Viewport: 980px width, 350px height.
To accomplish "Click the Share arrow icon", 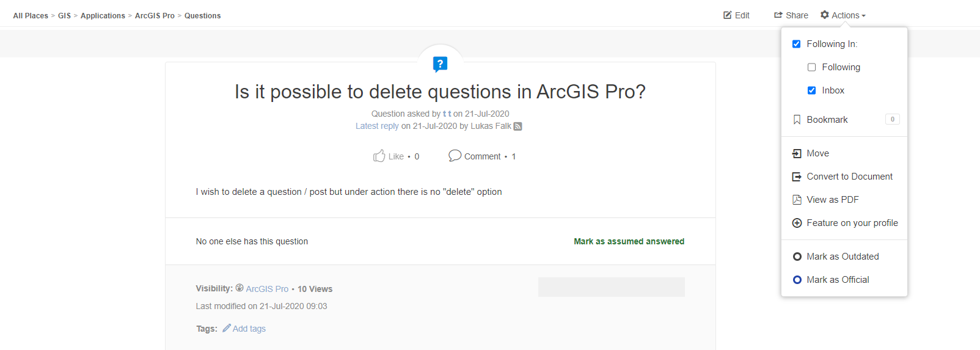I will [778, 15].
